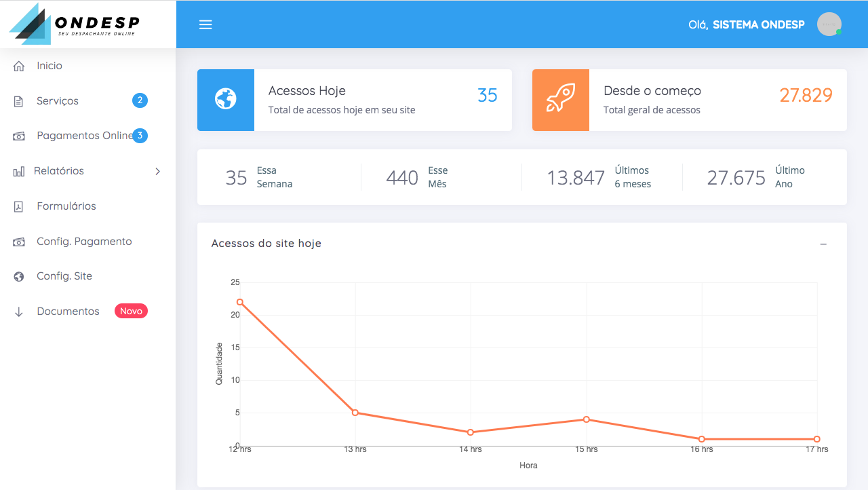Click the Acessos do site hoje title
The image size is (868, 490).
pyautogui.click(x=267, y=243)
